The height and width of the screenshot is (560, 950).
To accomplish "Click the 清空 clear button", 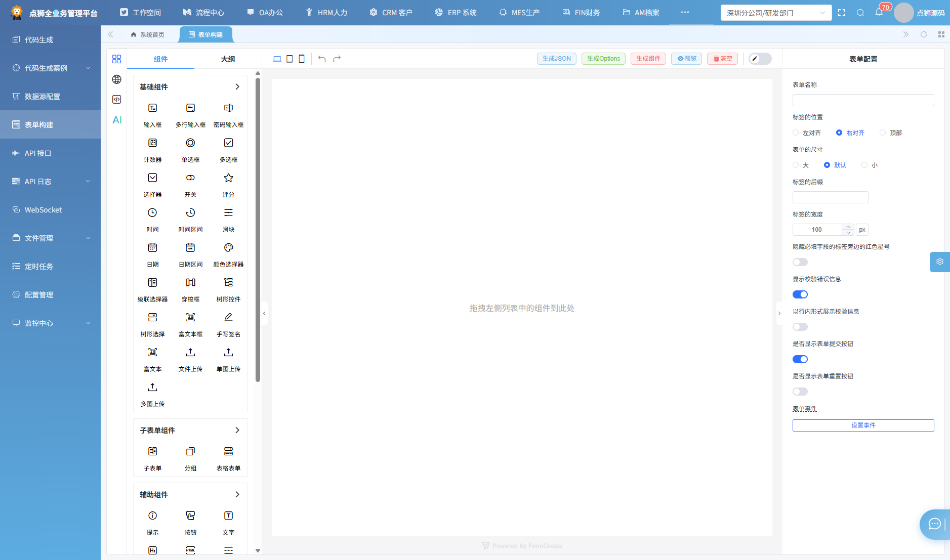I will pos(722,59).
